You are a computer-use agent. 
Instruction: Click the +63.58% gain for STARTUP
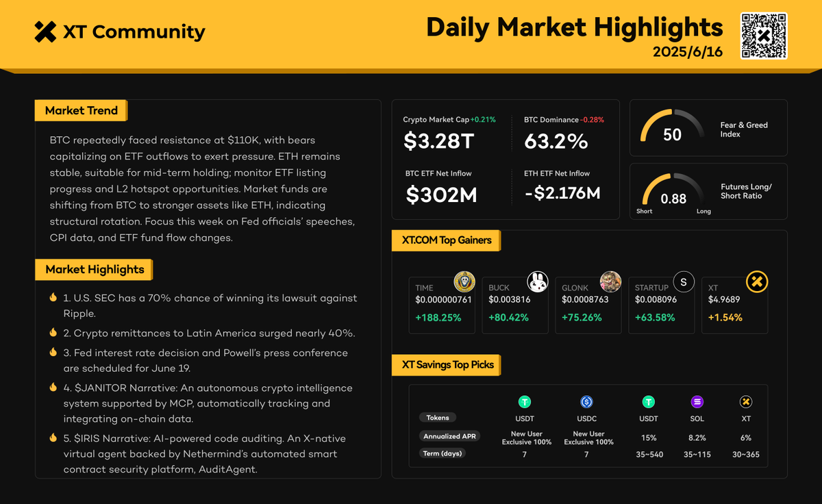pos(655,318)
